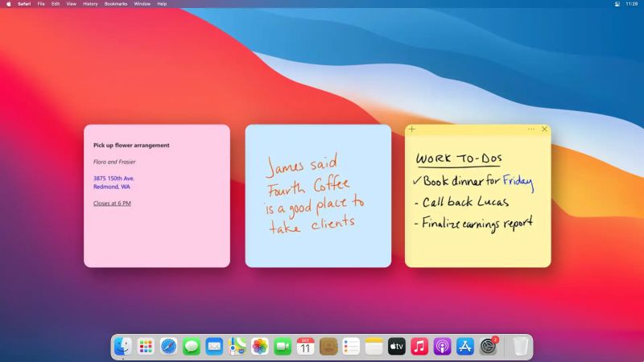This screenshot has width=644, height=362.
Task: Click the status icon beside the clock
Action: pos(617,4)
